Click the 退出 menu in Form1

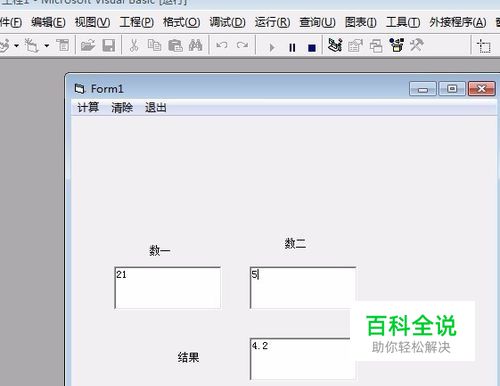156,108
